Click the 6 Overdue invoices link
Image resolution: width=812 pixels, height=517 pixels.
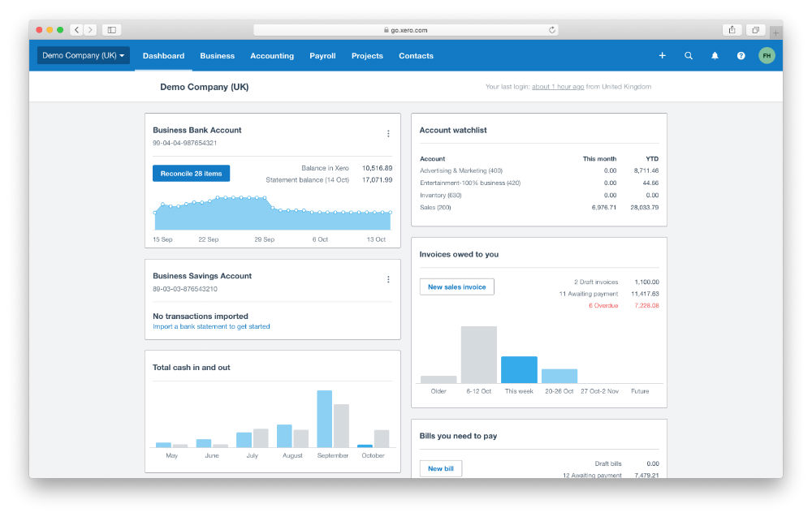click(x=603, y=306)
